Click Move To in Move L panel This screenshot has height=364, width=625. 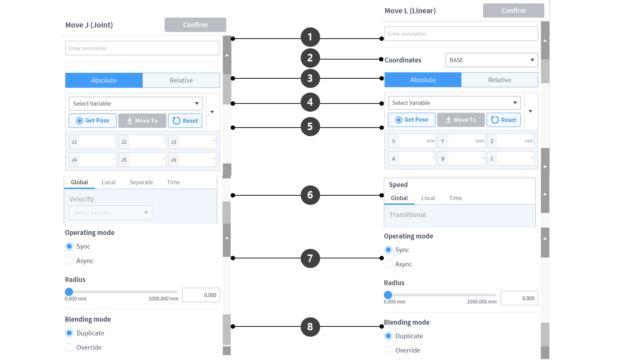point(461,120)
